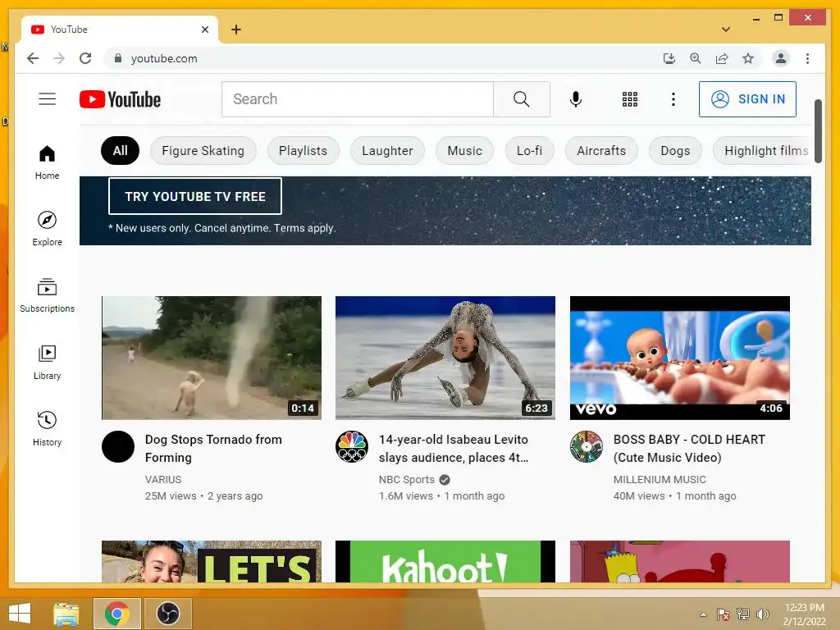Select the Figure Skating filter chip
The height and width of the screenshot is (630, 840).
[x=203, y=151]
